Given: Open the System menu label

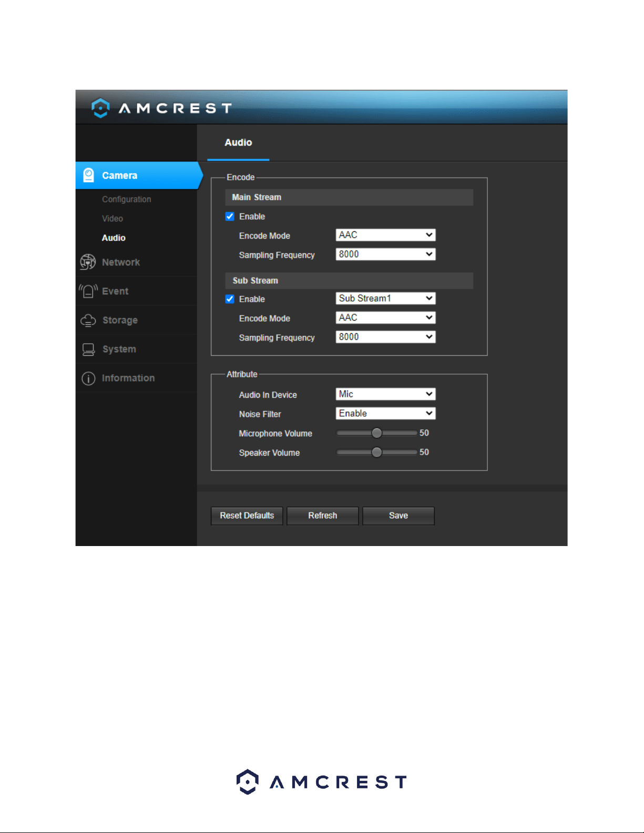Looking at the screenshot, I should 119,349.
